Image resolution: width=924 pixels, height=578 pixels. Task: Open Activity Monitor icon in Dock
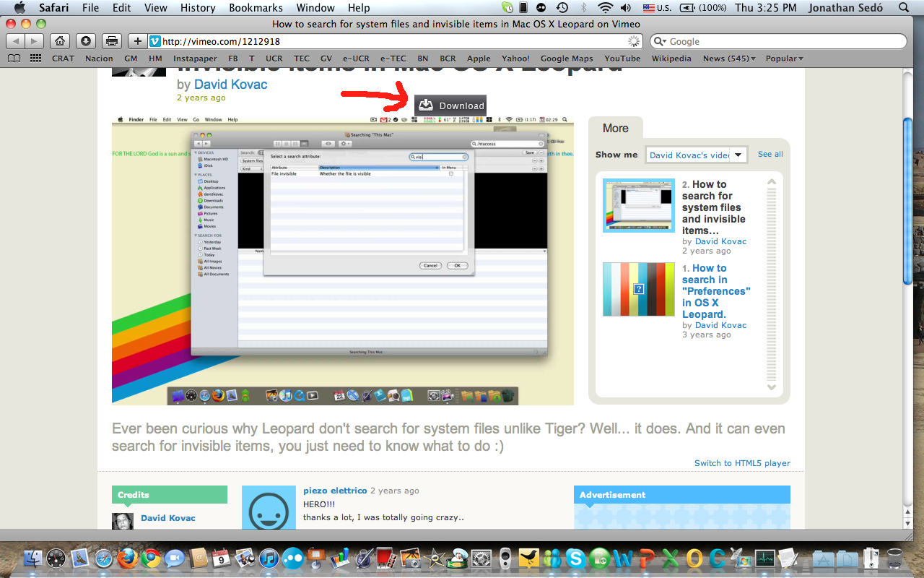click(x=764, y=558)
